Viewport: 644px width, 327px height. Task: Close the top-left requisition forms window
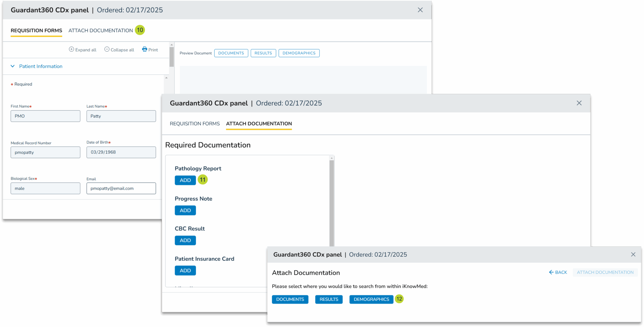(x=420, y=10)
